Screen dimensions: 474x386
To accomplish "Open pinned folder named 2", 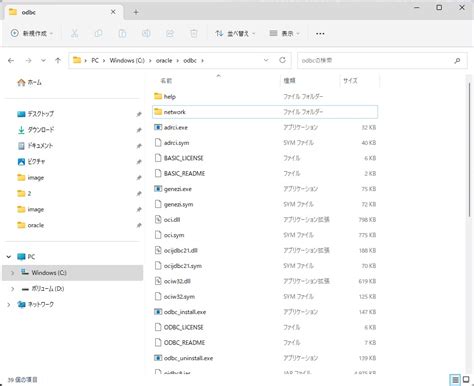I will pos(24,193).
